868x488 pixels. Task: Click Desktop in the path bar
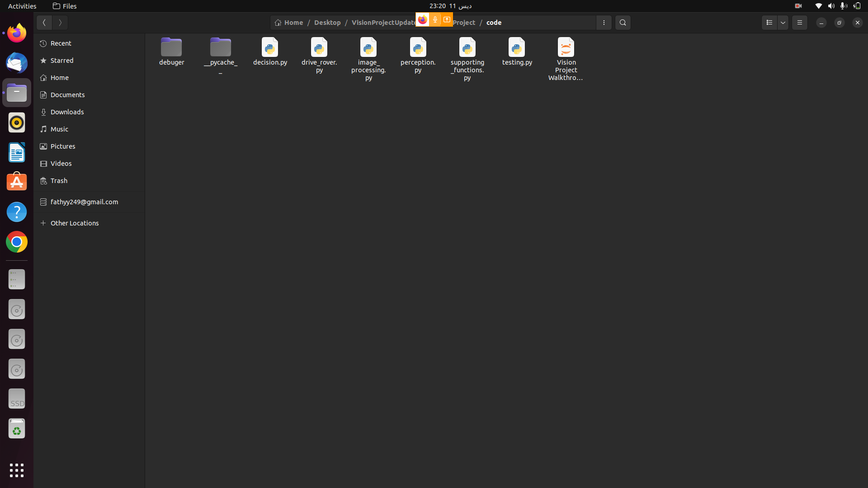tap(327, 23)
